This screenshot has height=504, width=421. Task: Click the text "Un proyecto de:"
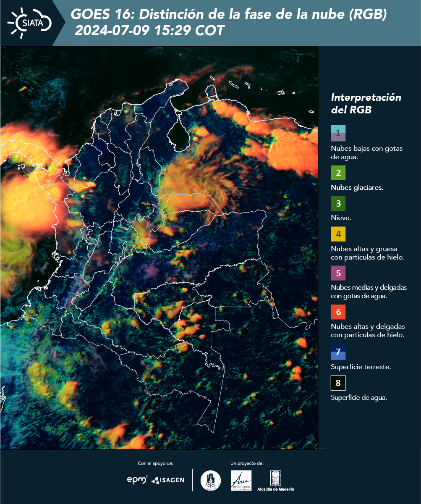[x=247, y=463]
